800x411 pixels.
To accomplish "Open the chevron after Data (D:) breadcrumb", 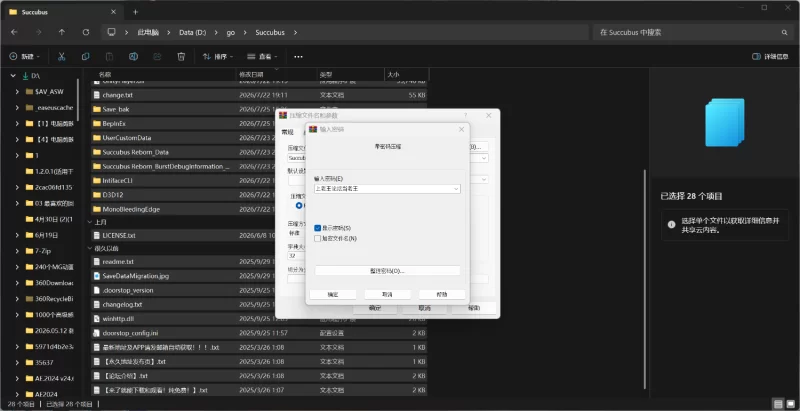I will pyautogui.click(x=217, y=32).
